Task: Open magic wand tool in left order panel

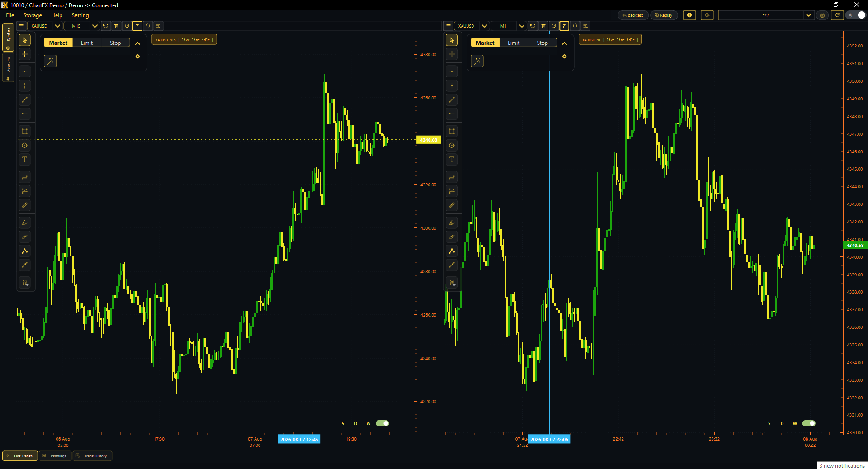Action: point(50,61)
